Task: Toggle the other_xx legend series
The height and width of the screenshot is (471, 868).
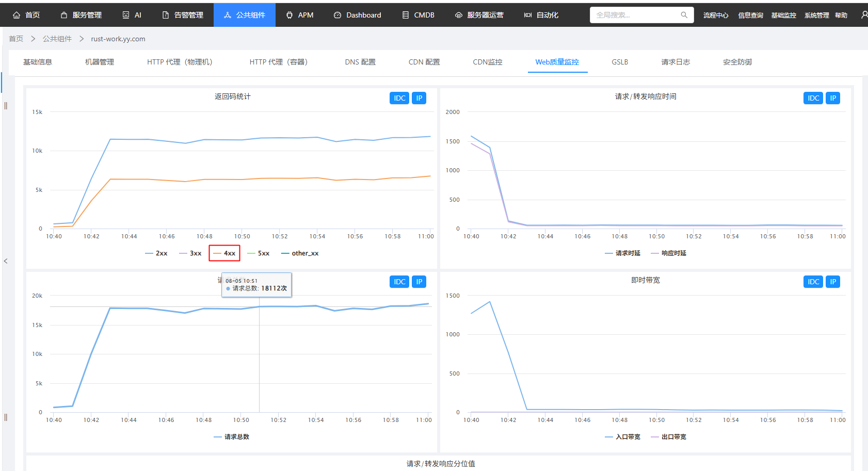Action: point(300,253)
